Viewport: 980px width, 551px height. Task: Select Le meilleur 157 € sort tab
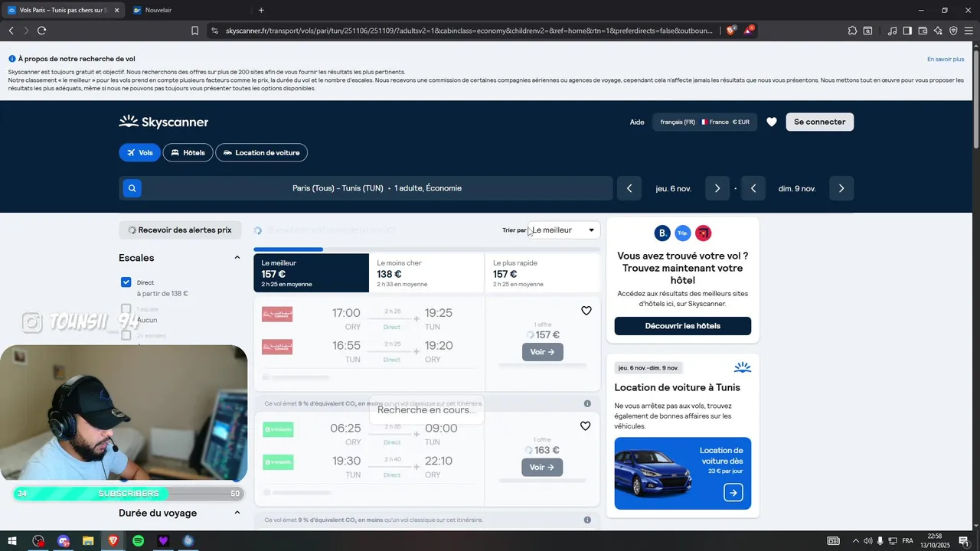click(311, 273)
